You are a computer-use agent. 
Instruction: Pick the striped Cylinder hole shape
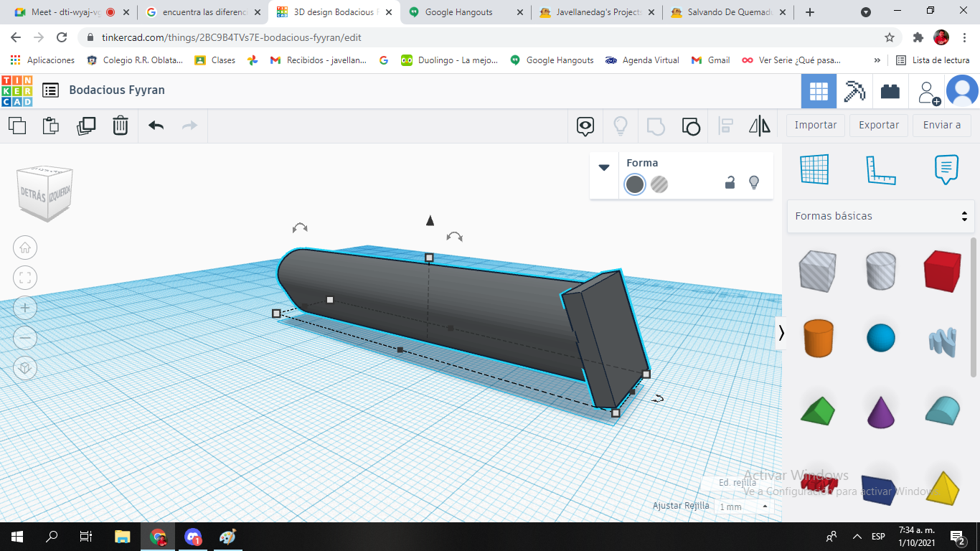pyautogui.click(x=881, y=270)
